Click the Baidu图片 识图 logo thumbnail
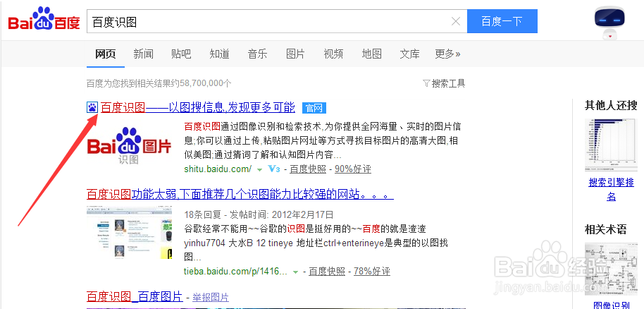 click(129, 145)
